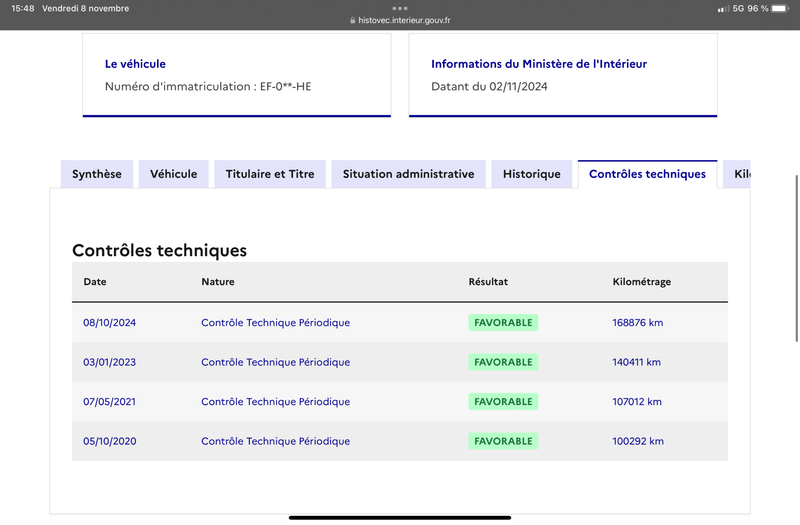This screenshot has height=525, width=800.
Task: Go to the Historique tab
Action: [x=532, y=174]
